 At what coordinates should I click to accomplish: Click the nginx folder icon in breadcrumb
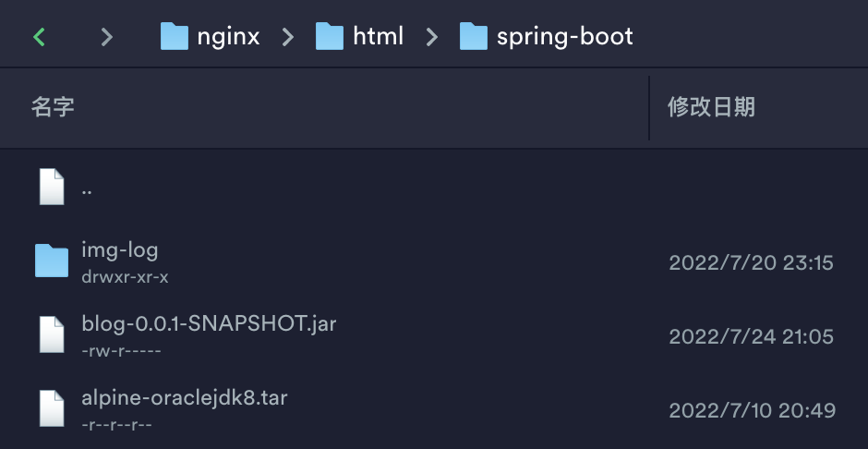(x=175, y=37)
